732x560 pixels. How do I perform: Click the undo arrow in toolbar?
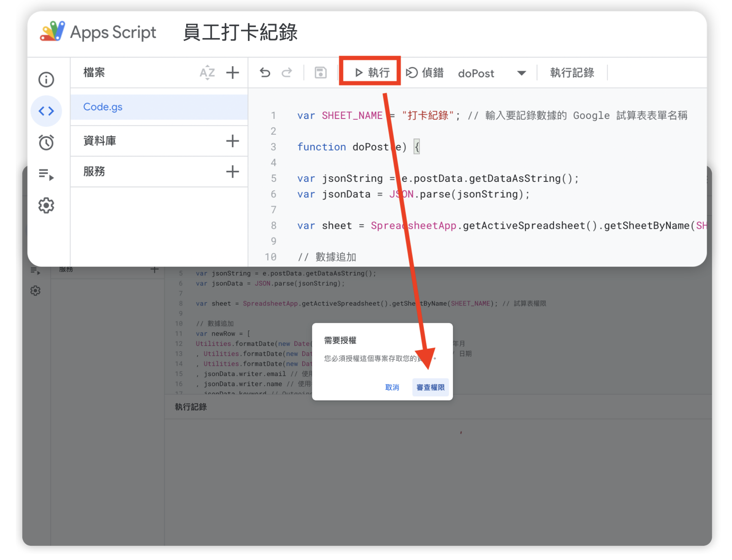pos(265,73)
